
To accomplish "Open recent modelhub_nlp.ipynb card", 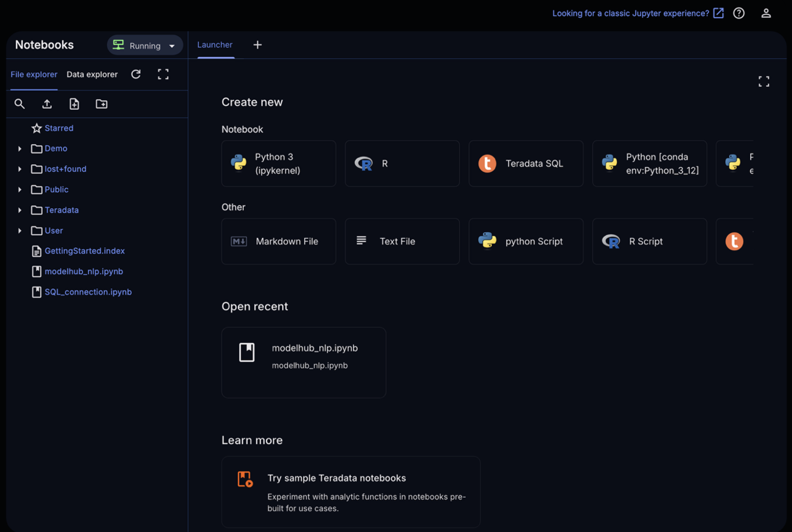I will point(304,362).
